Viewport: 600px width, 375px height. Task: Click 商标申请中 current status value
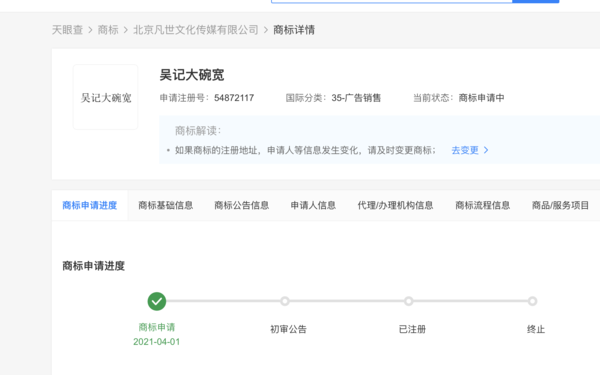click(481, 98)
